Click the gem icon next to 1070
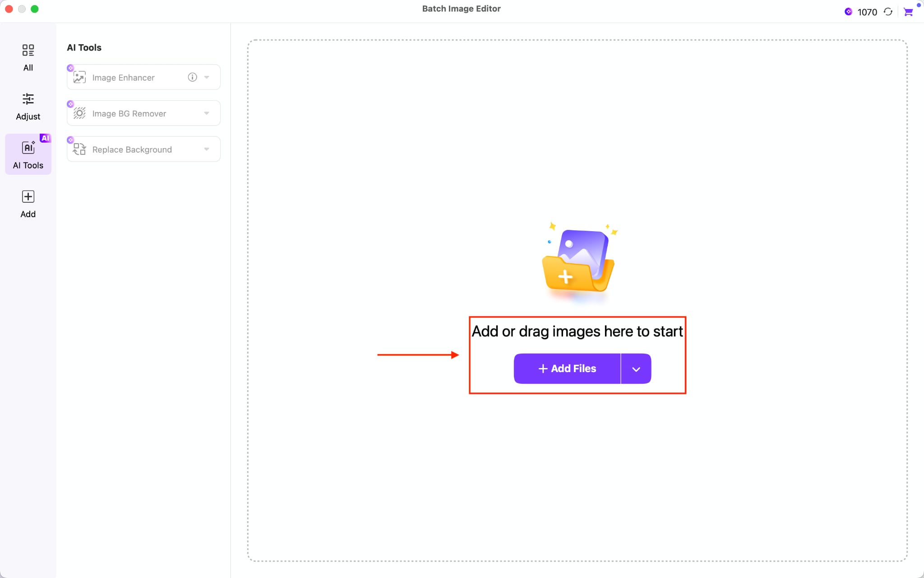This screenshot has height=578, width=924. 849,12
